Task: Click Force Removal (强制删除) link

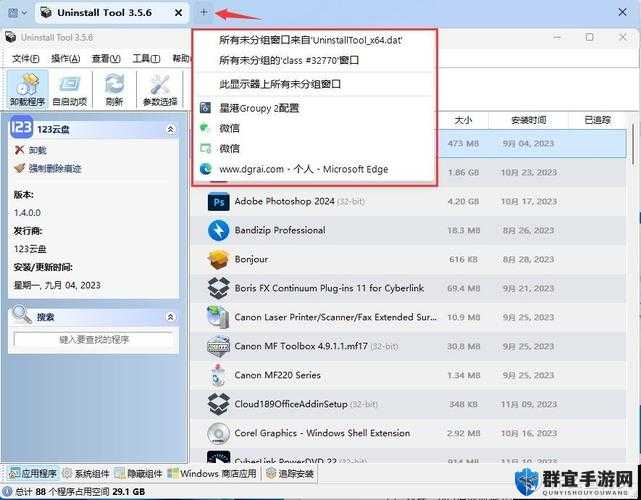Action: pyautogui.click(x=47, y=168)
